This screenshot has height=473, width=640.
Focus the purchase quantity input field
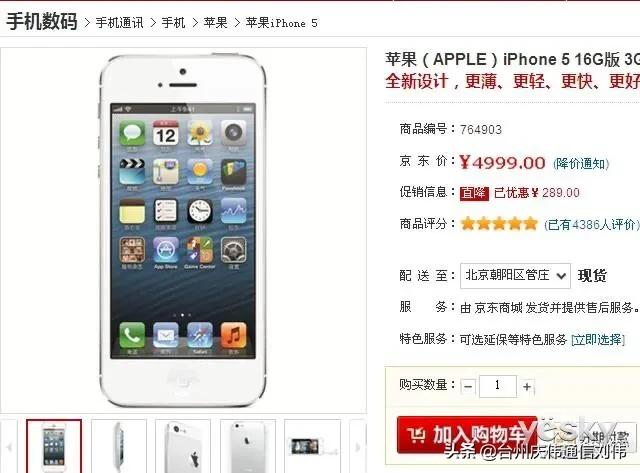pos(498,386)
